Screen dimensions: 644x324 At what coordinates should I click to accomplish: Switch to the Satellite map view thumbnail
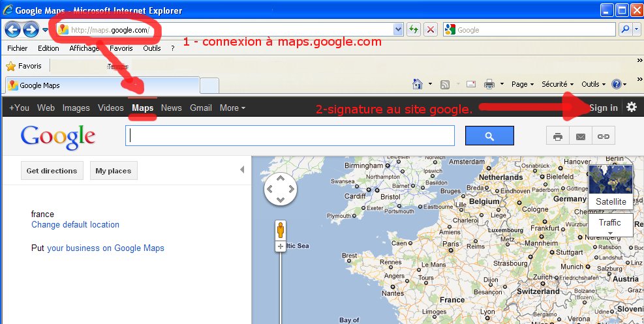611,187
